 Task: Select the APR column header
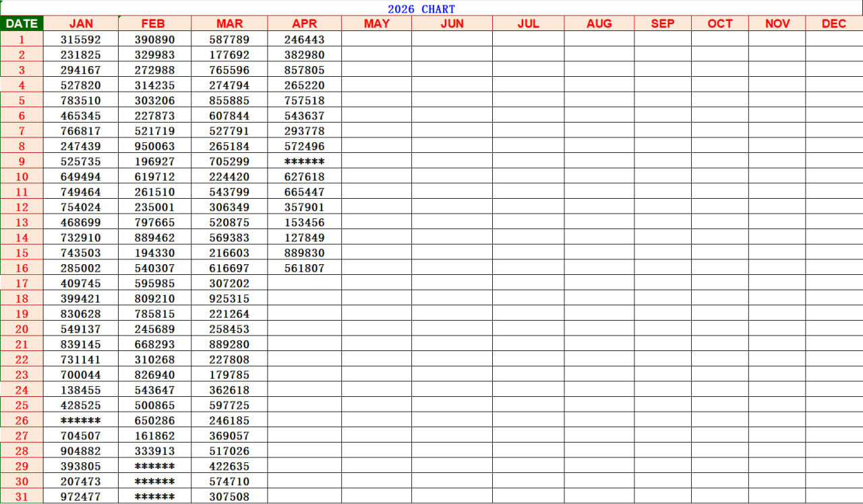304,24
